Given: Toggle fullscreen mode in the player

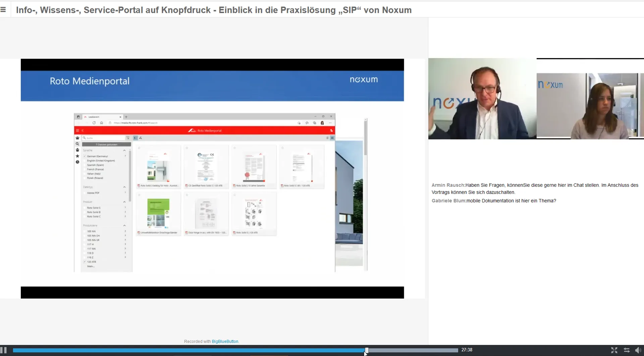Looking at the screenshot, I should tap(614, 350).
